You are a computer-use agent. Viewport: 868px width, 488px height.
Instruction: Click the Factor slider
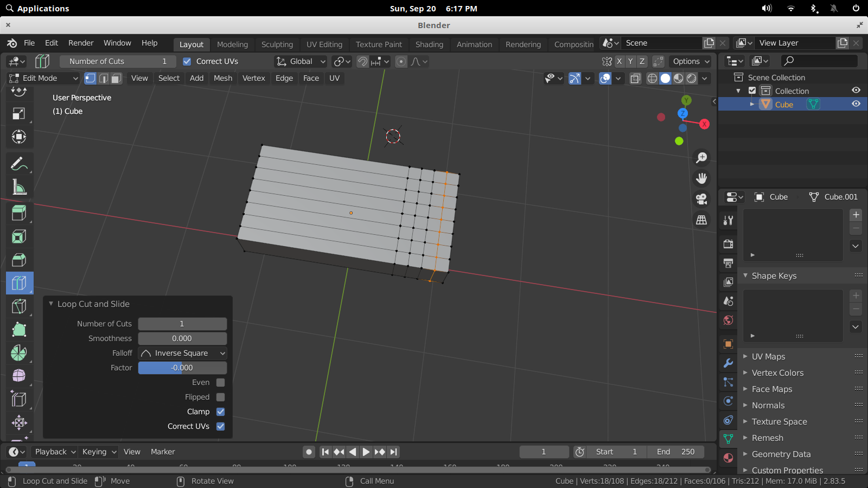point(182,368)
